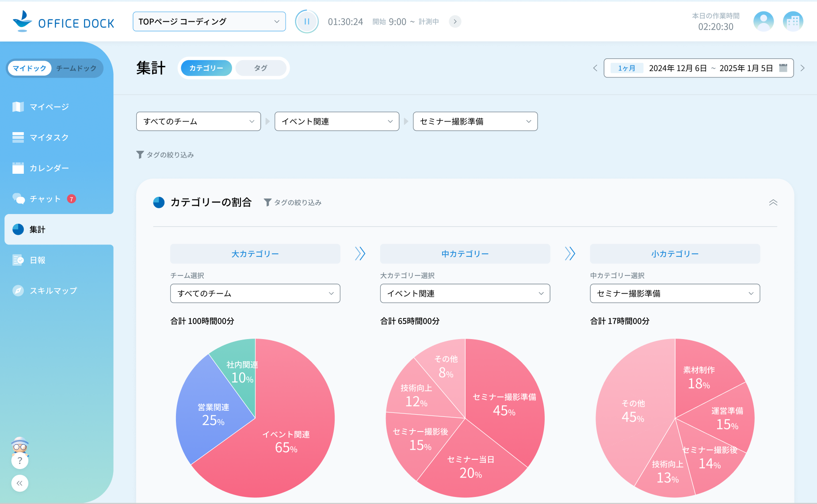Click the 1ヶ月 period button
The height and width of the screenshot is (504, 817).
(626, 68)
